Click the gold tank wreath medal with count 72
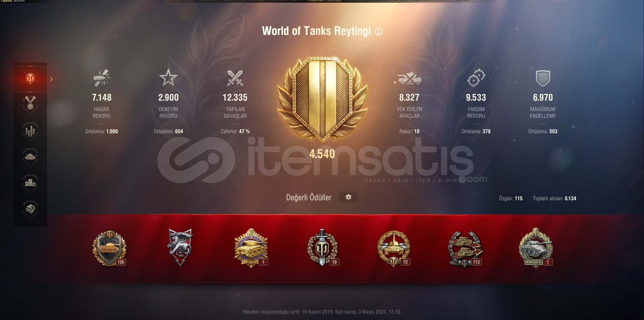Image resolution: width=644 pixels, height=320 pixels. tap(394, 248)
